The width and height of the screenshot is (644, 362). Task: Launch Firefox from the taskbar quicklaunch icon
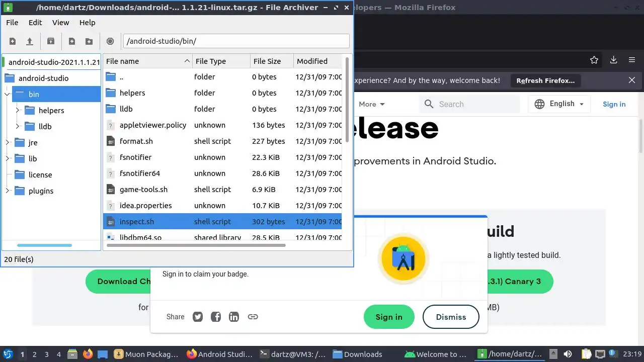(x=88, y=354)
